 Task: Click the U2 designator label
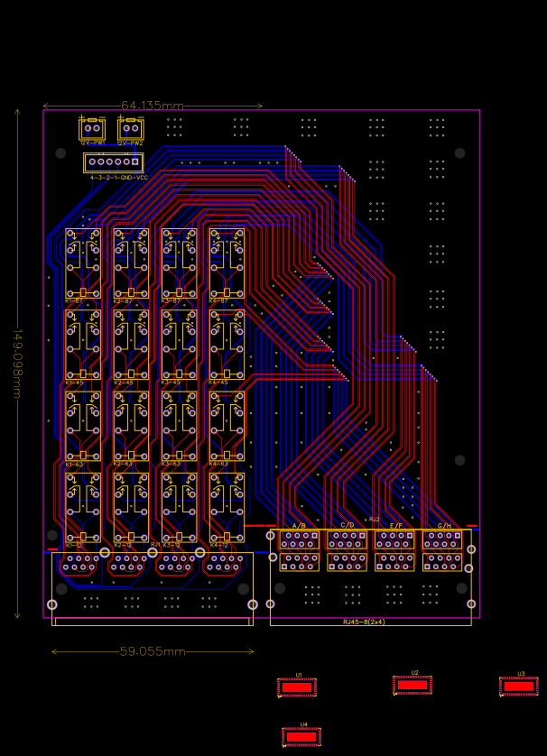tap(414, 673)
